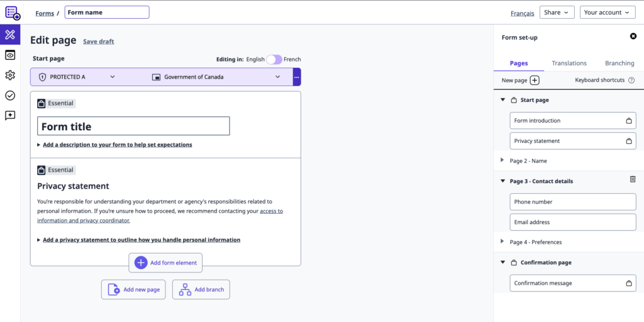Image resolution: width=644 pixels, height=322 pixels.
Task: Click Essential lock icon above Privacy statement
Action: 41,170
